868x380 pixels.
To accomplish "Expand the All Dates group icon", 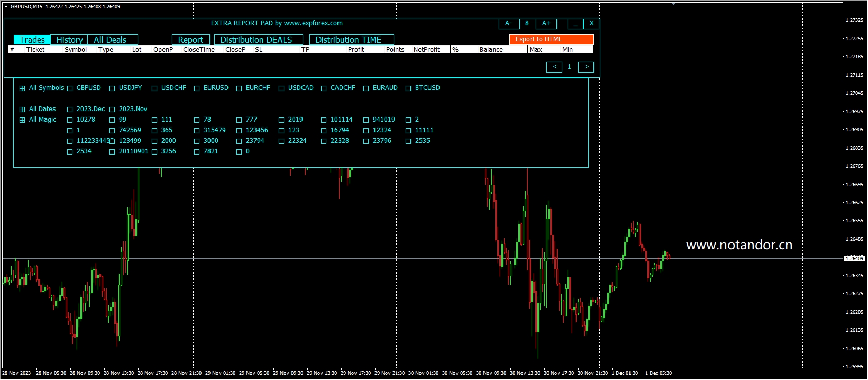I will [22, 110].
